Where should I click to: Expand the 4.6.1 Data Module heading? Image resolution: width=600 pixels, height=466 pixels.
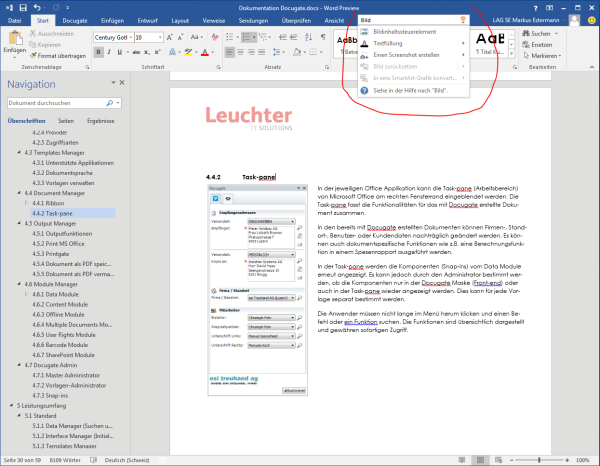[x=26, y=294]
